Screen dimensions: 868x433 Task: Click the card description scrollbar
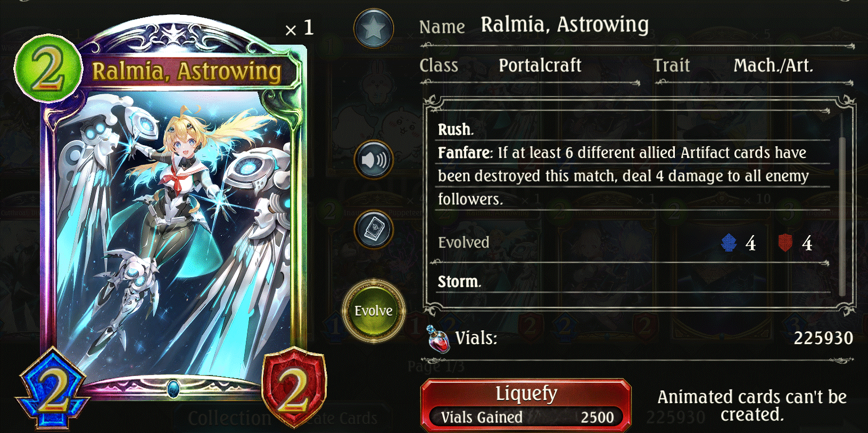click(842, 215)
